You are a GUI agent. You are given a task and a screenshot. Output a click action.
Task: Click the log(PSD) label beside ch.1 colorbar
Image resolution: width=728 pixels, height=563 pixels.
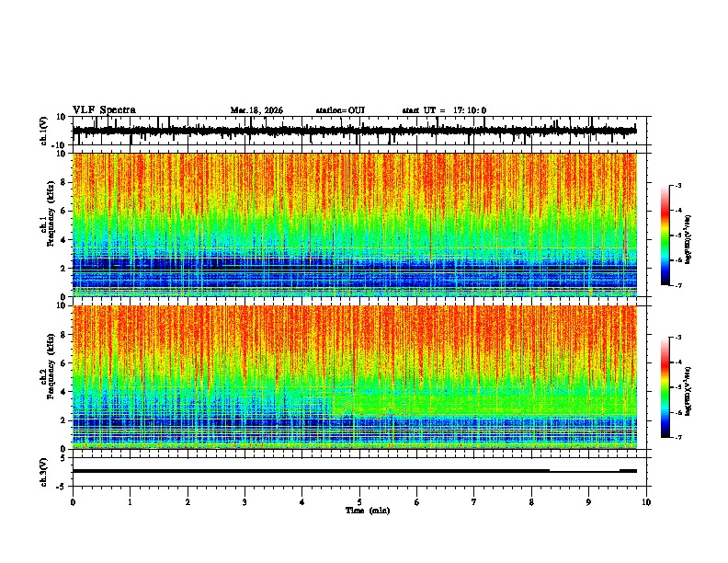coord(688,239)
